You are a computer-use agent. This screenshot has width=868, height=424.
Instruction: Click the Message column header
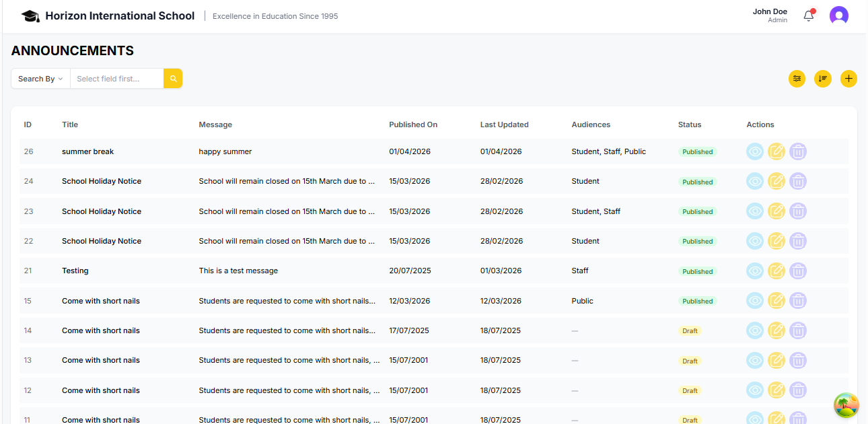(x=215, y=125)
